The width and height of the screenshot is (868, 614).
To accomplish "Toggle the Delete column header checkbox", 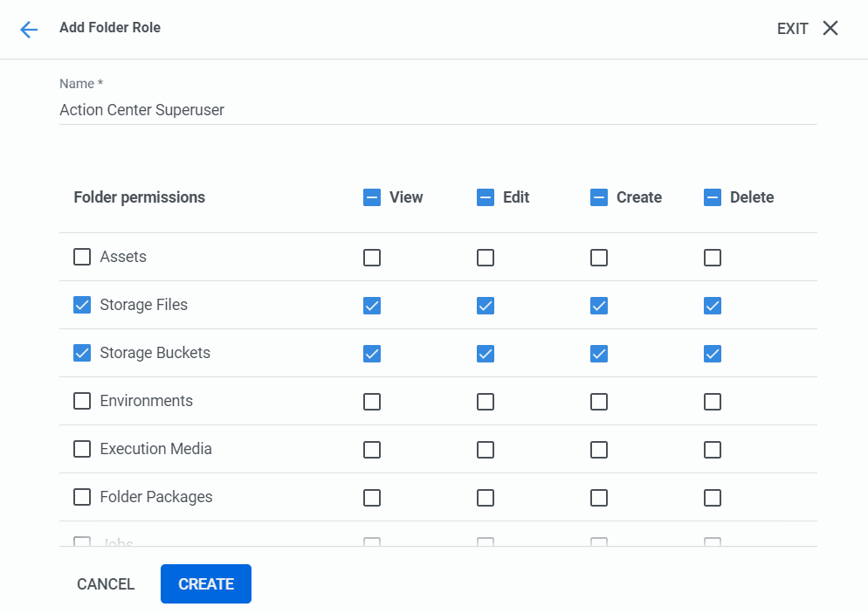I will pos(713,197).
